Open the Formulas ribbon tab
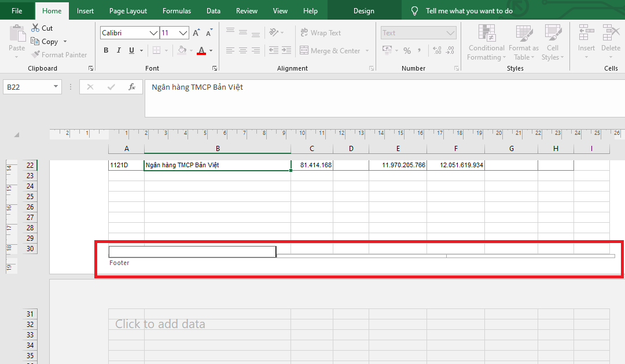 tap(177, 10)
